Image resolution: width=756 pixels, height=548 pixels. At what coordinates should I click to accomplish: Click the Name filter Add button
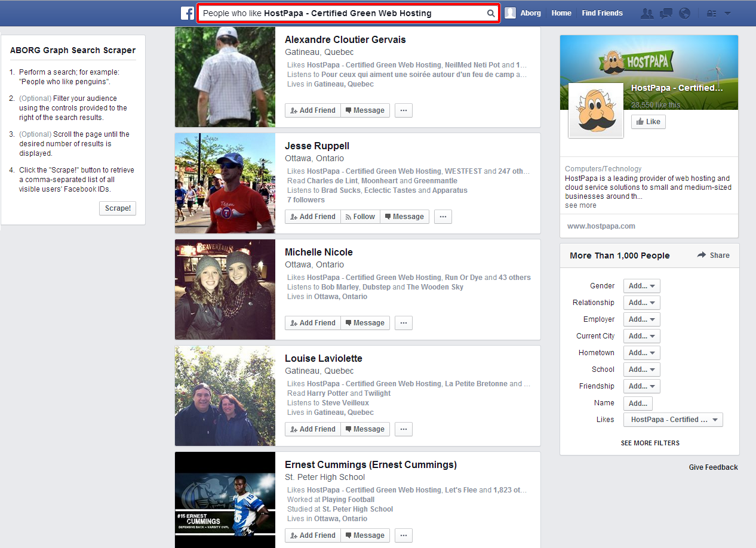(x=638, y=403)
